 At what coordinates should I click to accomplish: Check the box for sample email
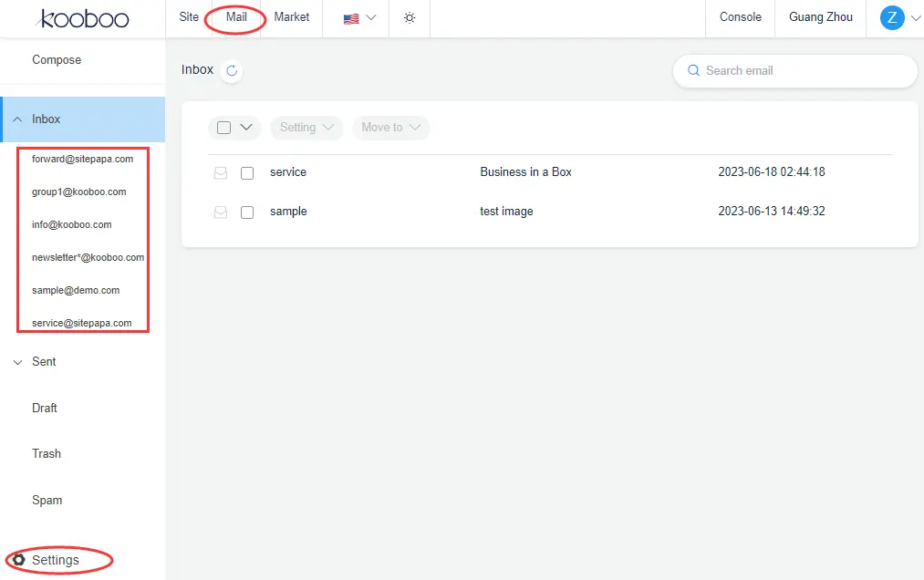[x=247, y=212]
